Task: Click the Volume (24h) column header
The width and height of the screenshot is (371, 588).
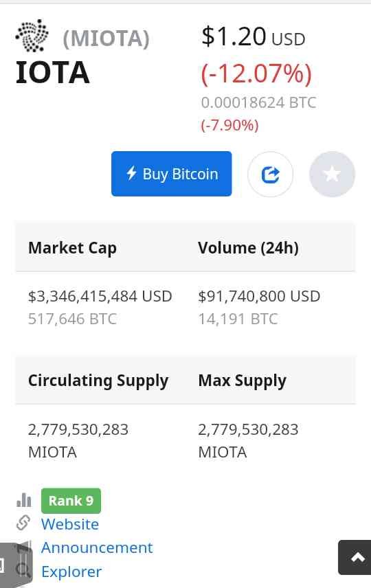Action: pyautogui.click(x=248, y=248)
